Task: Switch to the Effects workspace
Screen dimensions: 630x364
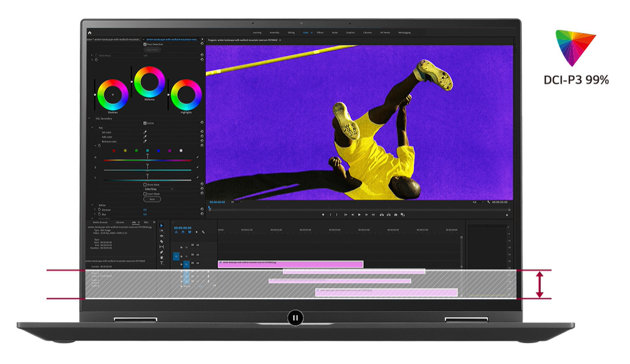Action: pos(320,32)
